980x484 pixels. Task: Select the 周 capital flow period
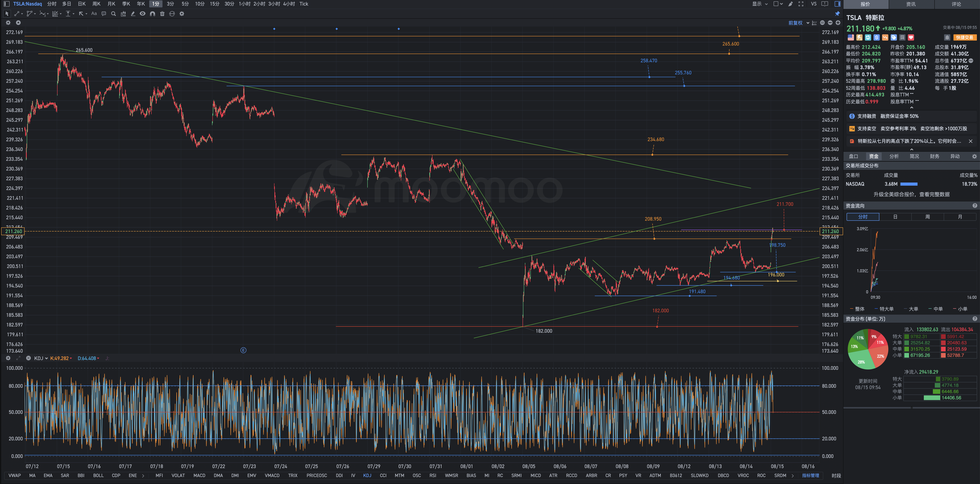(928, 217)
